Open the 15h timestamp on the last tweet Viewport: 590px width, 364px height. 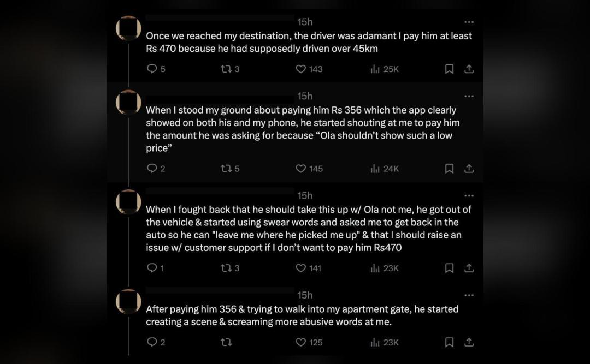[x=305, y=295]
